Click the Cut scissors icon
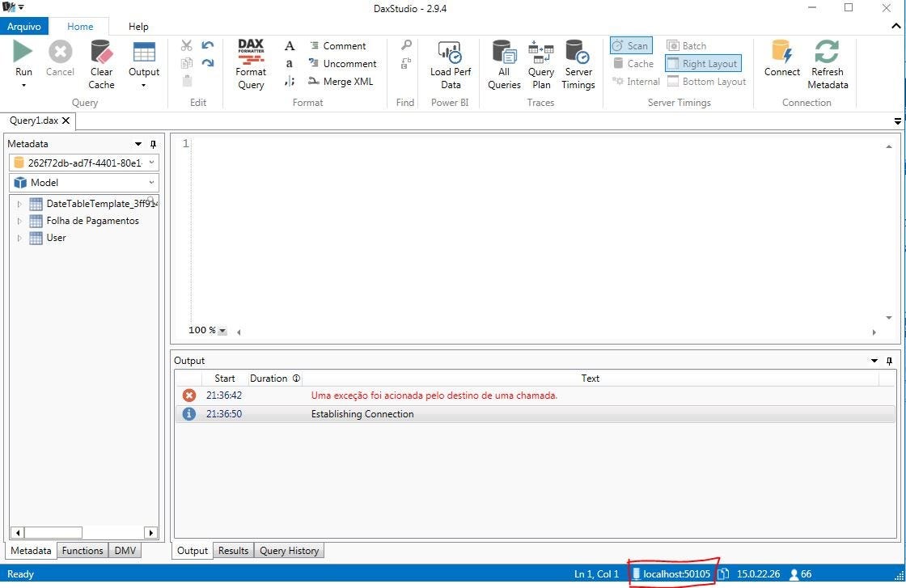906x588 pixels. 187,45
